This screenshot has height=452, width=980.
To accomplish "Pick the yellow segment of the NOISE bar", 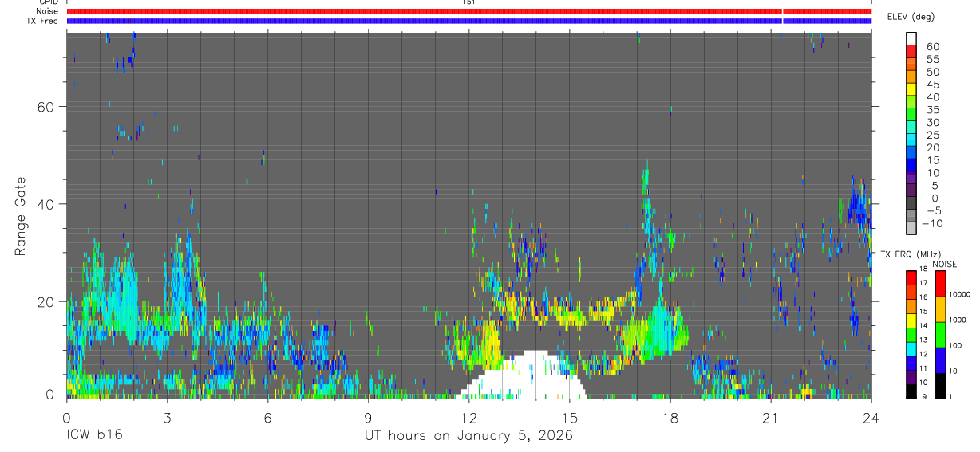I will (941, 309).
